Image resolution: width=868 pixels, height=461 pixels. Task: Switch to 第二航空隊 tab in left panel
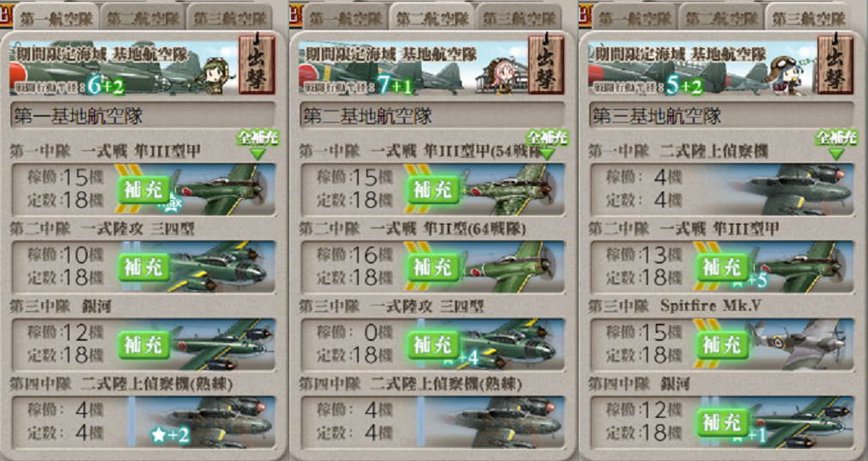[143, 18]
